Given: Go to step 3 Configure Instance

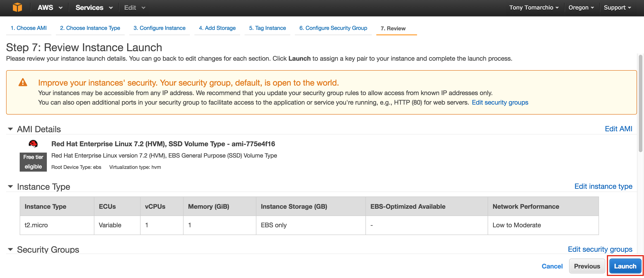Looking at the screenshot, I should [x=159, y=28].
